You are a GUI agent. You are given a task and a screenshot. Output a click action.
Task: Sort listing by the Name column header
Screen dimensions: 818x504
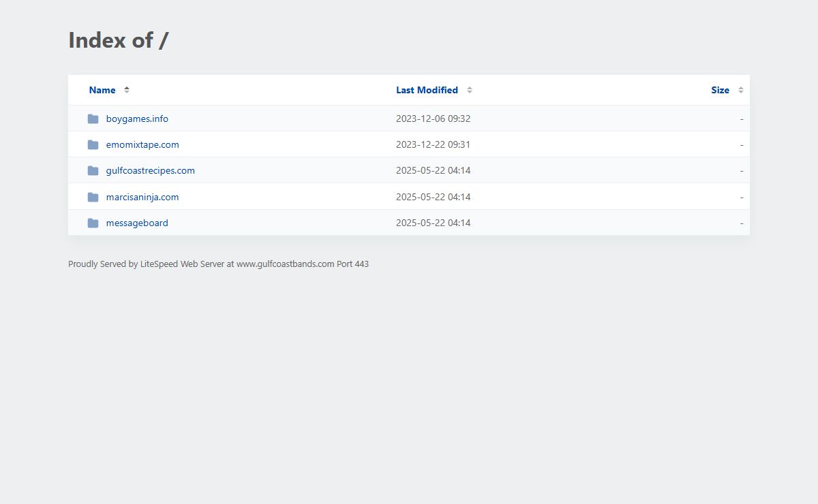coord(102,90)
